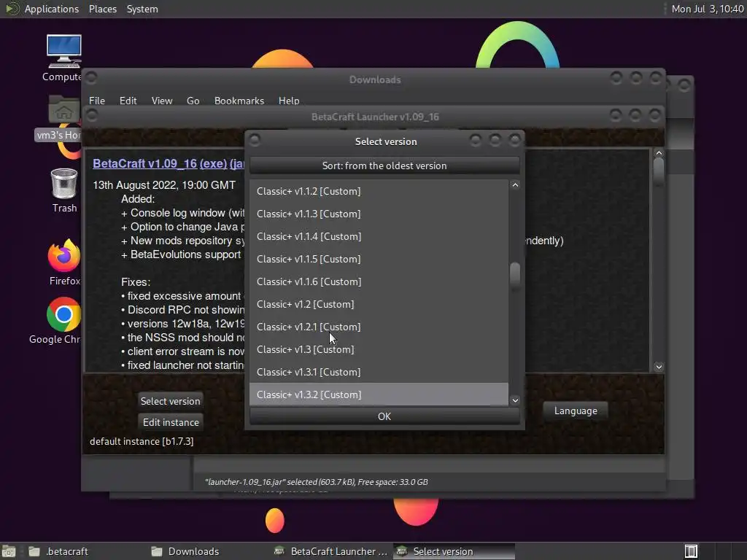Select Classic+ v1.2.1 [Custom]
This screenshot has width=747, height=560.
coord(379,327)
